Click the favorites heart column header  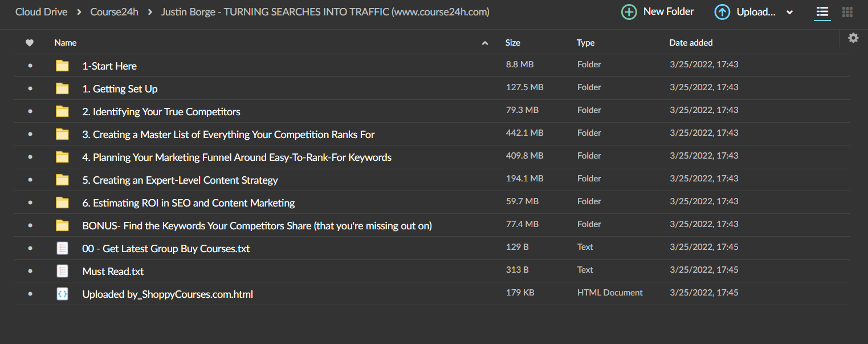[30, 43]
